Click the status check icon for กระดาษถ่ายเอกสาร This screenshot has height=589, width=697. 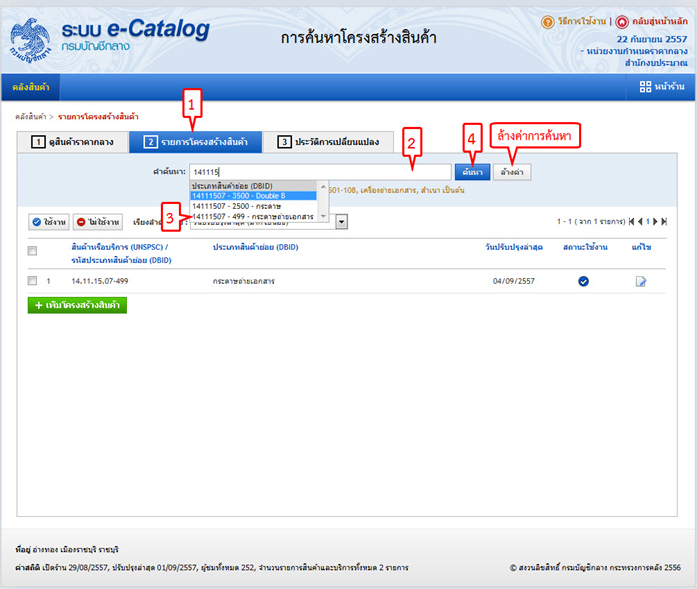coord(583,281)
